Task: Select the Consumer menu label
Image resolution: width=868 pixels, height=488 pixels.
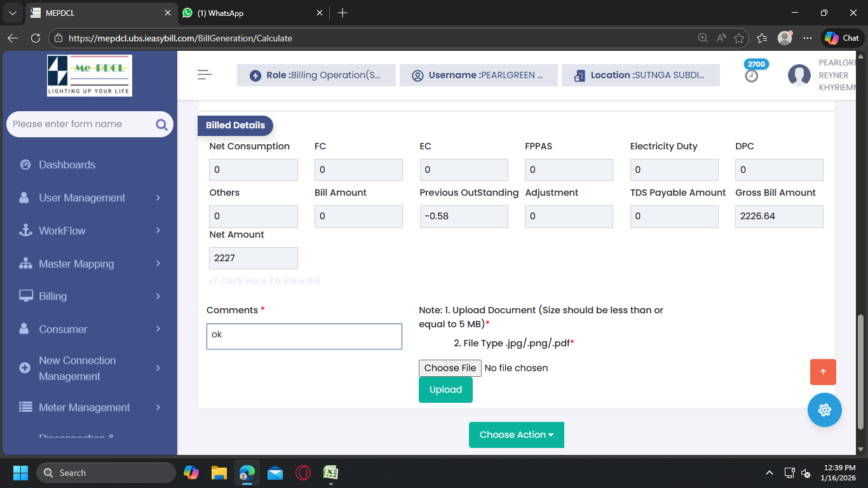Action: click(x=63, y=329)
